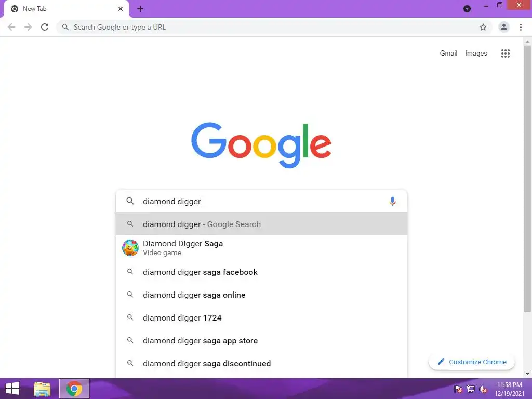The height and width of the screenshot is (399, 532).
Task: Open Gmail link
Action: coord(448,54)
